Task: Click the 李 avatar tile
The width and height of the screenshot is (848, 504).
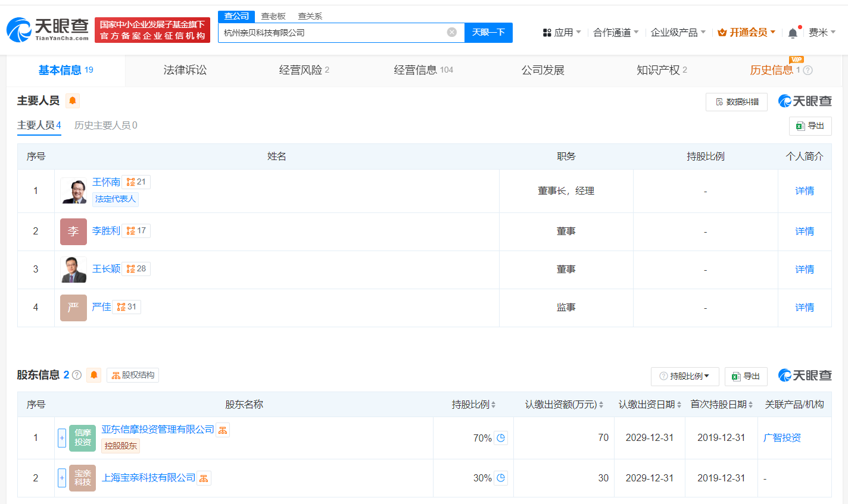Action: (73, 231)
